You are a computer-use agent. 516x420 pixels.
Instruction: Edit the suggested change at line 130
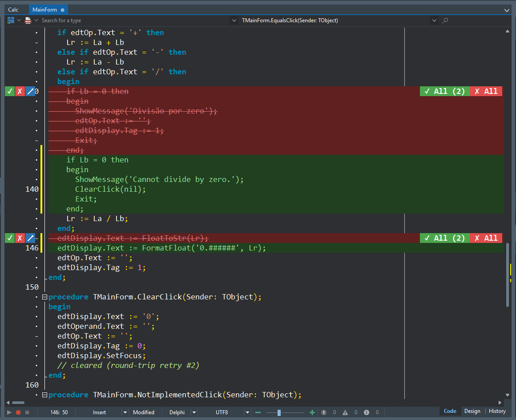30,91
